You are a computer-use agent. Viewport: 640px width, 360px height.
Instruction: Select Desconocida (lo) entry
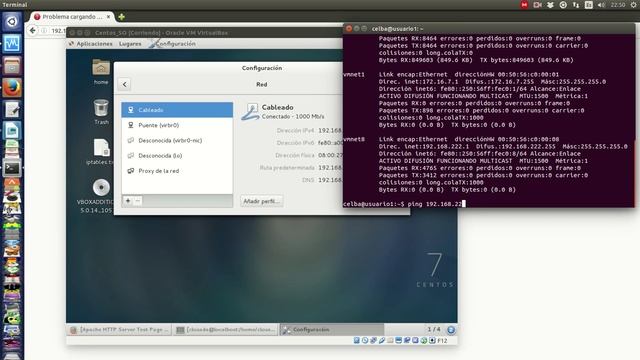click(177, 156)
